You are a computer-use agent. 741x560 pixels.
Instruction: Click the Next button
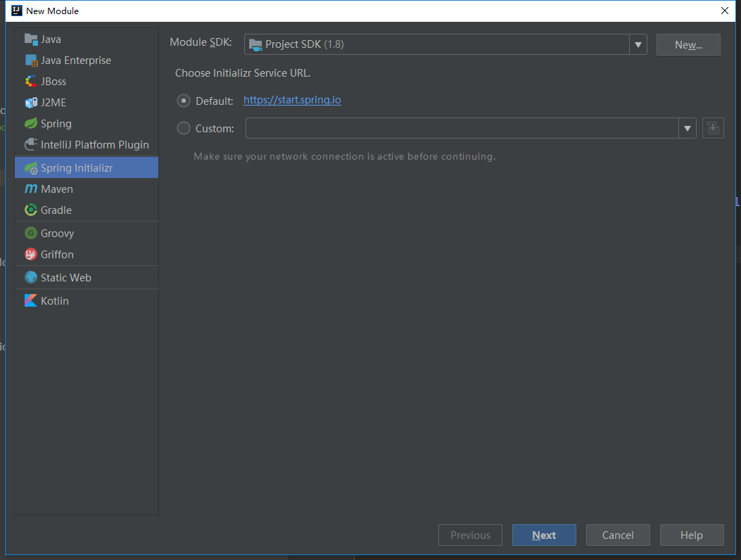(x=544, y=535)
